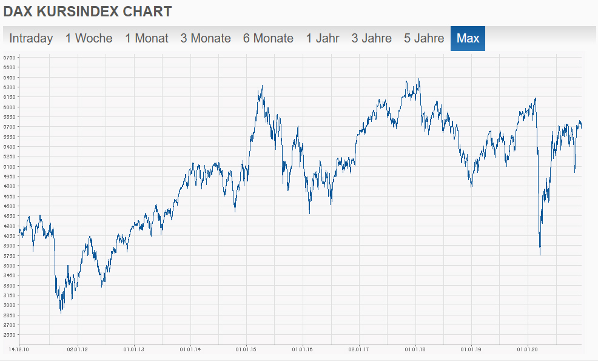Click the 4500 y-axis value

tap(10, 206)
